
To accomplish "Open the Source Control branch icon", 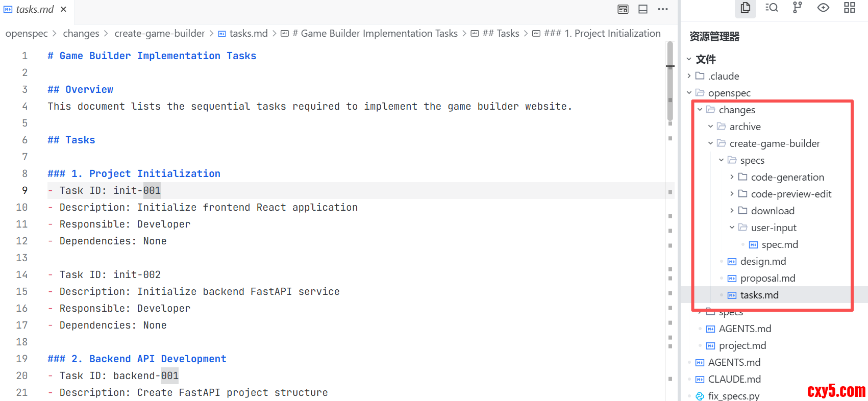I will pyautogui.click(x=797, y=8).
